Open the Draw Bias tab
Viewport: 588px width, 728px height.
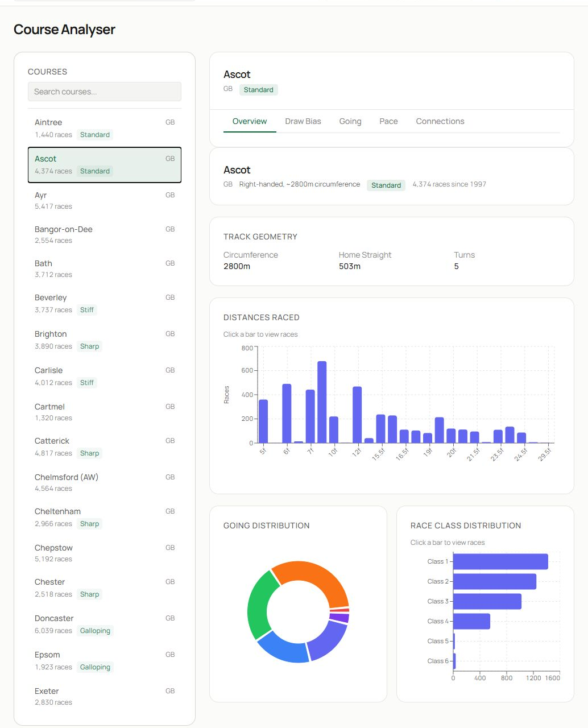(x=303, y=121)
